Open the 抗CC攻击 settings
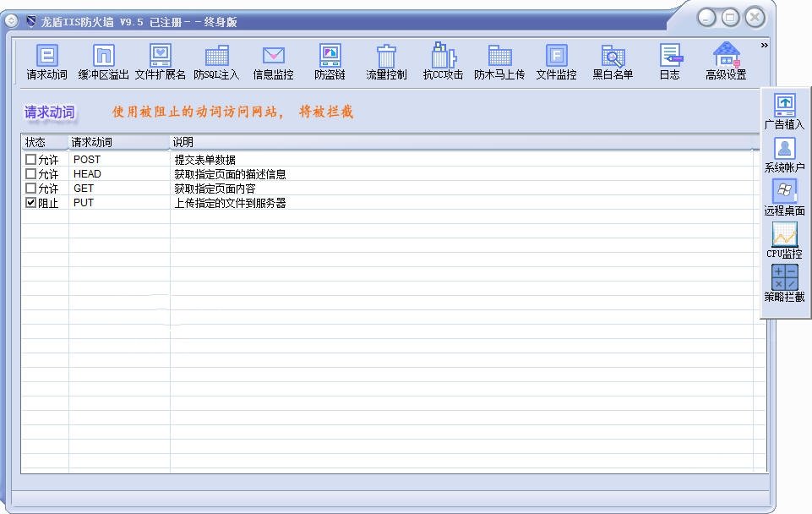 point(443,62)
